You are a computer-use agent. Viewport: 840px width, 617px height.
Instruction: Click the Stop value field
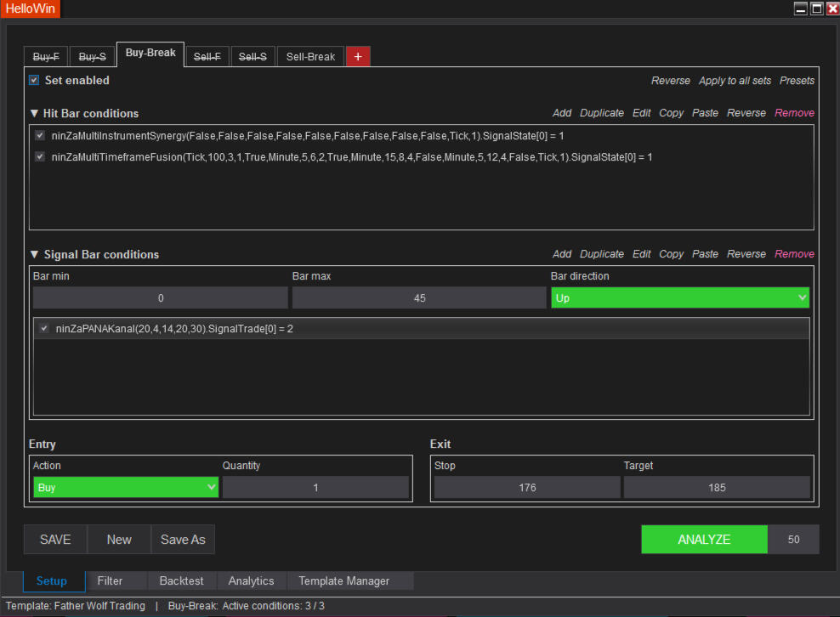tap(527, 487)
